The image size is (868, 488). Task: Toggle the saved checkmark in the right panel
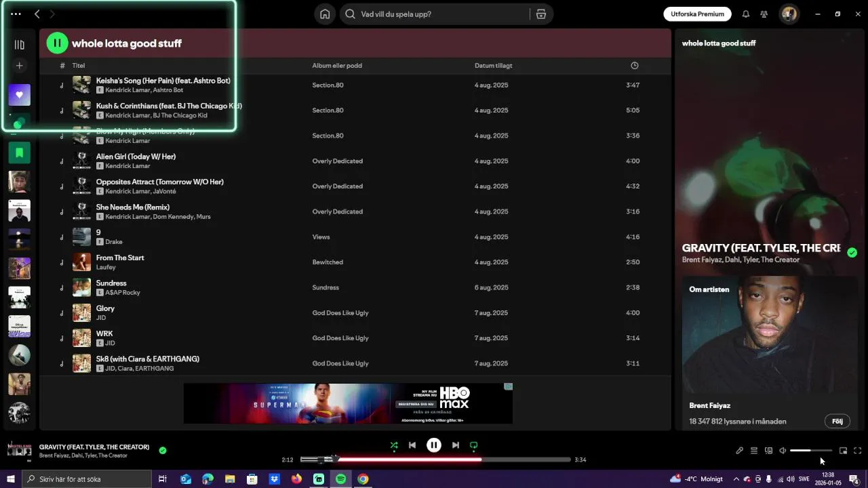[852, 252]
